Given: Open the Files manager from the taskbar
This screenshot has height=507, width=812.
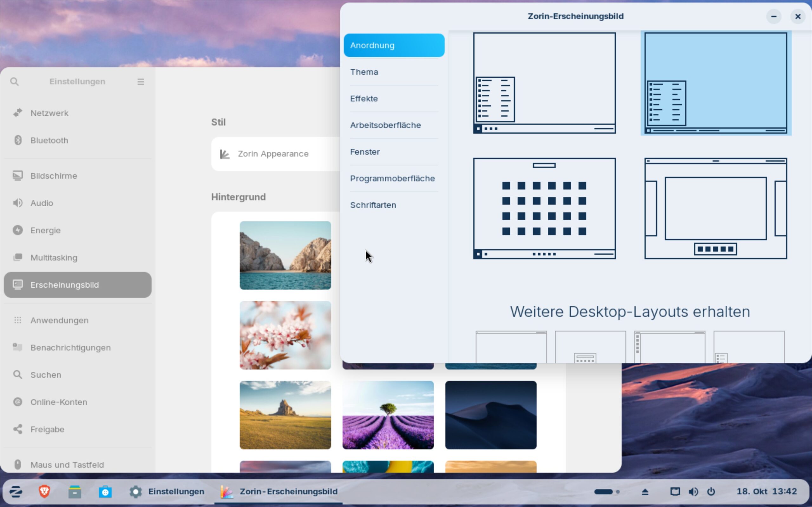Looking at the screenshot, I should pyautogui.click(x=75, y=491).
